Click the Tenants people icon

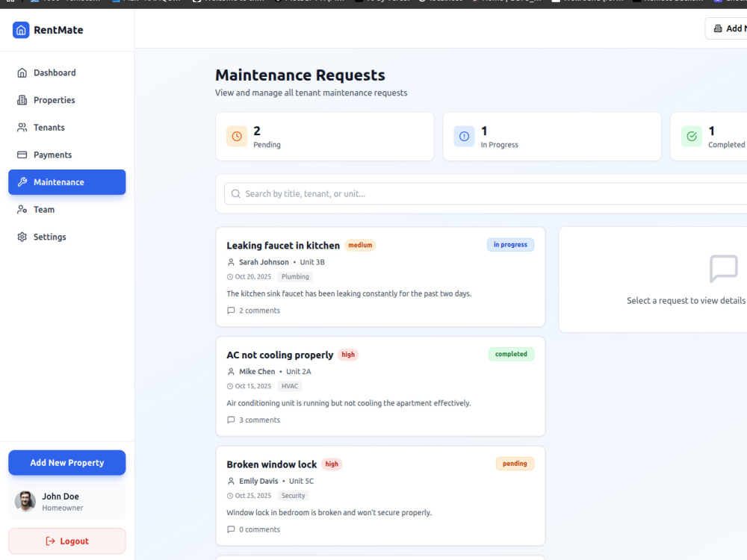(x=22, y=128)
